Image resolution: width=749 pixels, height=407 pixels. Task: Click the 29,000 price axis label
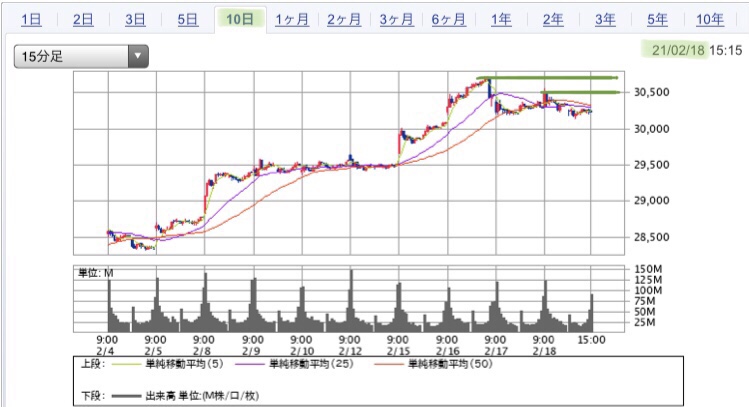click(652, 201)
